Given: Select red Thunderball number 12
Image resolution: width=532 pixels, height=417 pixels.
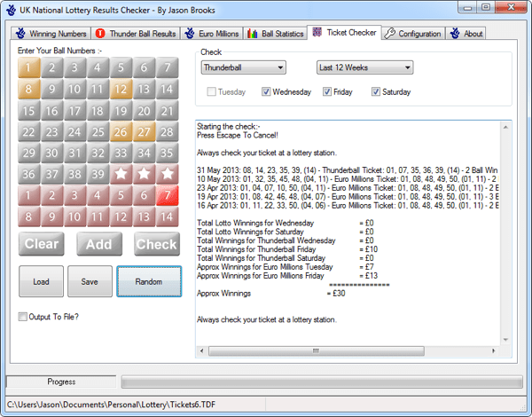Looking at the screenshot, I should (x=121, y=216).
